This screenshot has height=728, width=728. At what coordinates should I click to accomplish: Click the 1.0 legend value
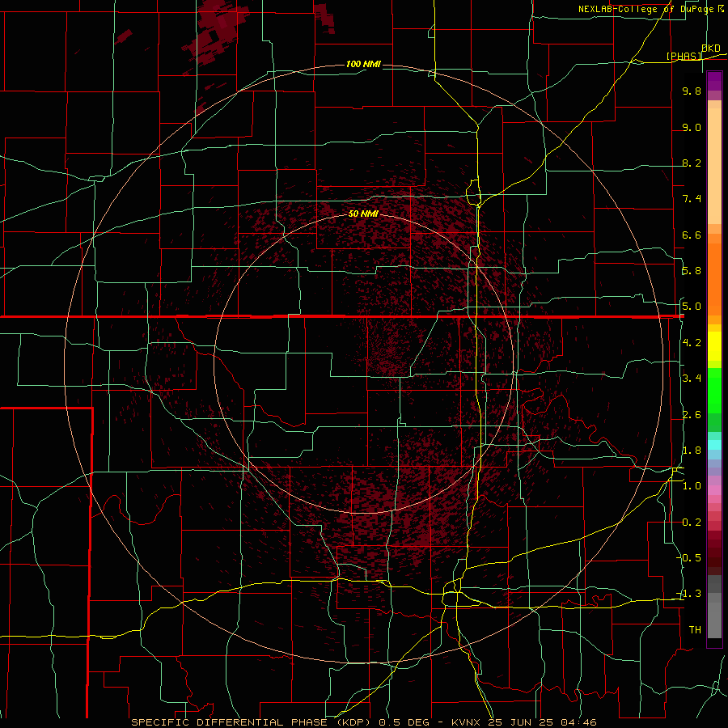point(692,486)
